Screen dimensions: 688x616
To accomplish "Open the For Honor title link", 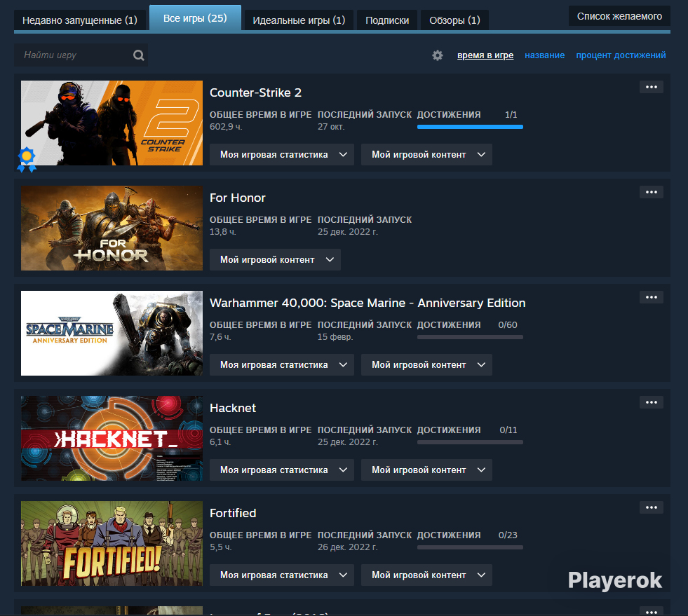I will pos(237,198).
